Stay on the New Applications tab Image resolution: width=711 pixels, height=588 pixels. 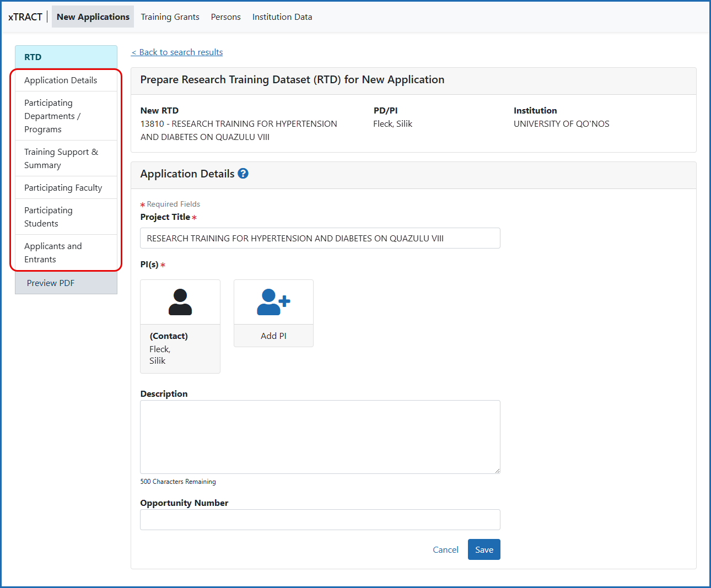[x=92, y=17]
